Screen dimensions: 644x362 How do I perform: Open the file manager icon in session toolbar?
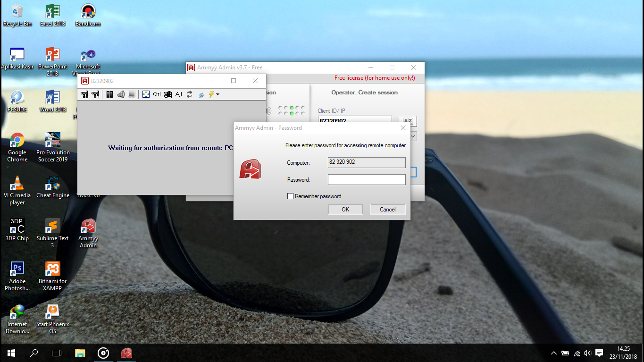[110, 94]
